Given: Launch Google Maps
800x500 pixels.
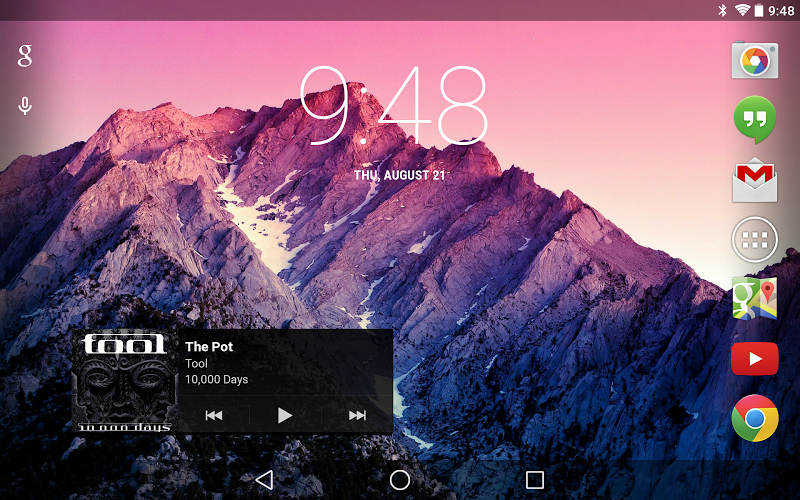Looking at the screenshot, I should coord(755,298).
